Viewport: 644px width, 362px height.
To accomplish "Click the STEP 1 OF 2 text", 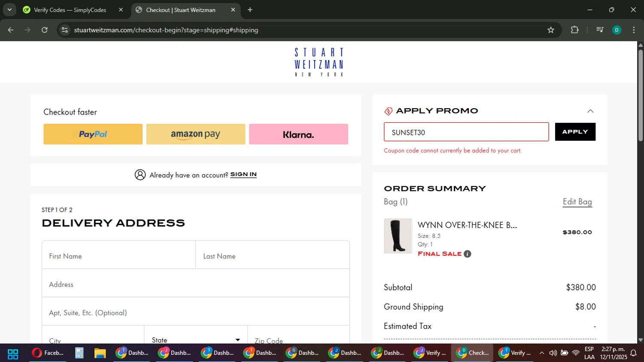I will [57, 210].
